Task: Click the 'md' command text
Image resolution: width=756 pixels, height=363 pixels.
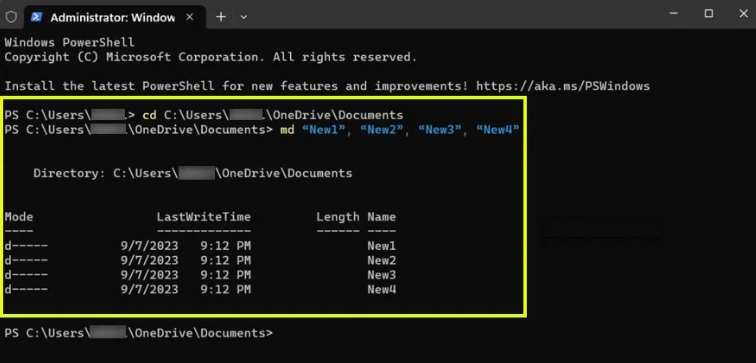Action: point(287,130)
